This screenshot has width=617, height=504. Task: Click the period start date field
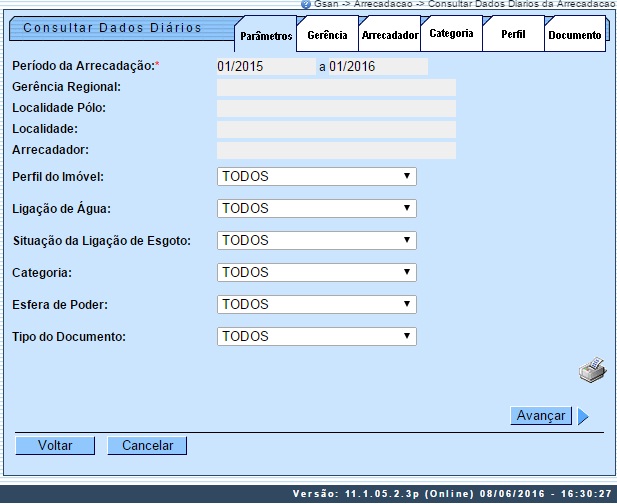pyautogui.click(x=265, y=67)
